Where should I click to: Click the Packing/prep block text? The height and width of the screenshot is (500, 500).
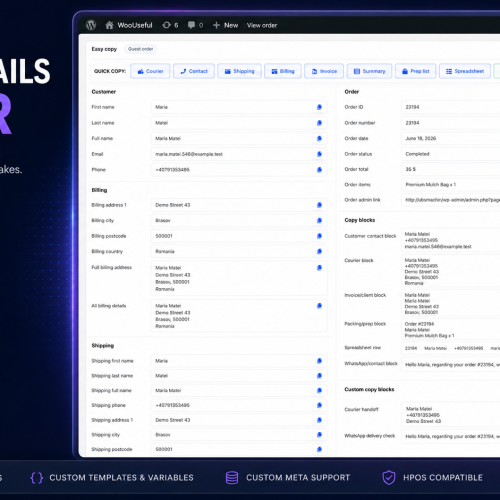coord(451,330)
